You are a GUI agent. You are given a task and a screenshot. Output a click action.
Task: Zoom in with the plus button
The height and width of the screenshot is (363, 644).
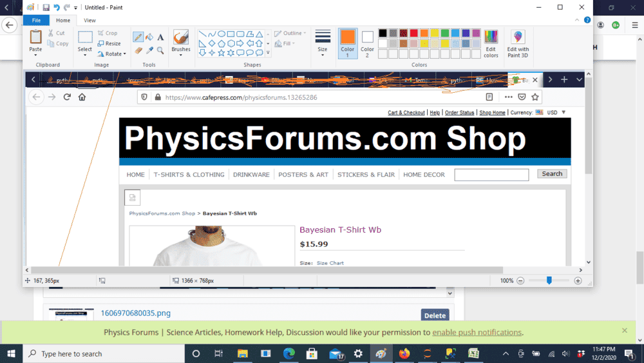coord(578,280)
